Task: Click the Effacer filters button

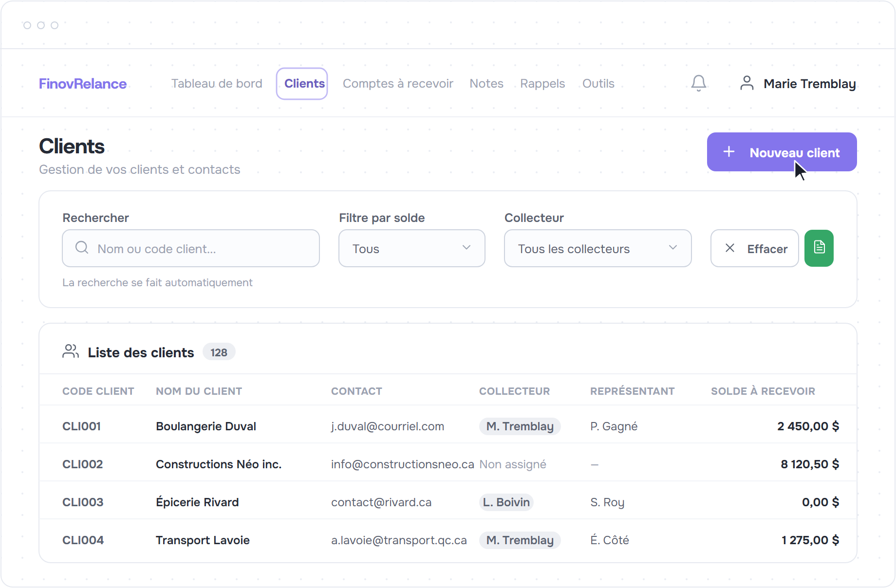Action: point(755,248)
